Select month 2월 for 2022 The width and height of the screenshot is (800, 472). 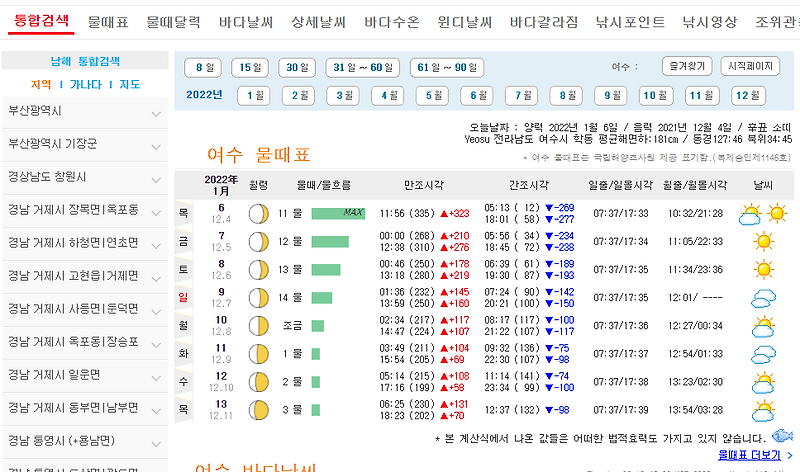[x=299, y=95]
